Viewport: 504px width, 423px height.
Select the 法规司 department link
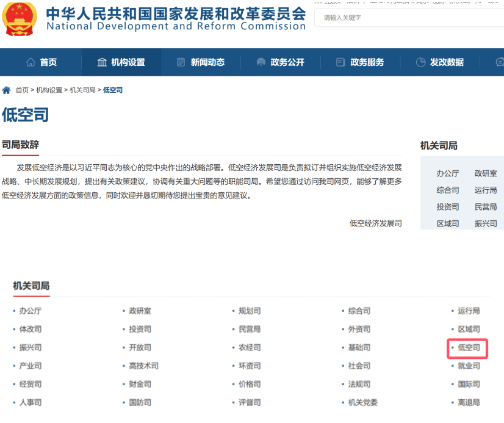pyautogui.click(x=359, y=384)
